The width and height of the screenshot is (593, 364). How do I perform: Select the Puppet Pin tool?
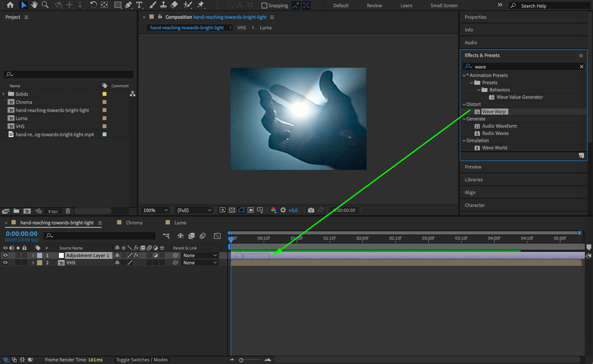click(200, 5)
